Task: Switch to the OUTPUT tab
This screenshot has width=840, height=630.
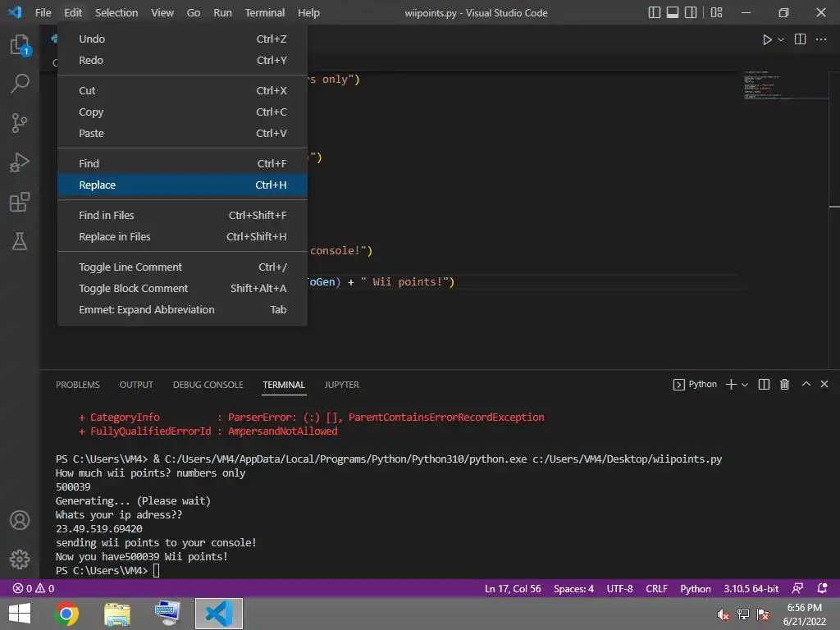Action: click(136, 385)
